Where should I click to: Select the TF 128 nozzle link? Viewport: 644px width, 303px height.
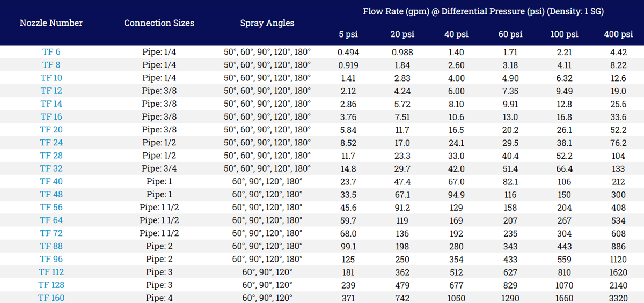[52, 285]
